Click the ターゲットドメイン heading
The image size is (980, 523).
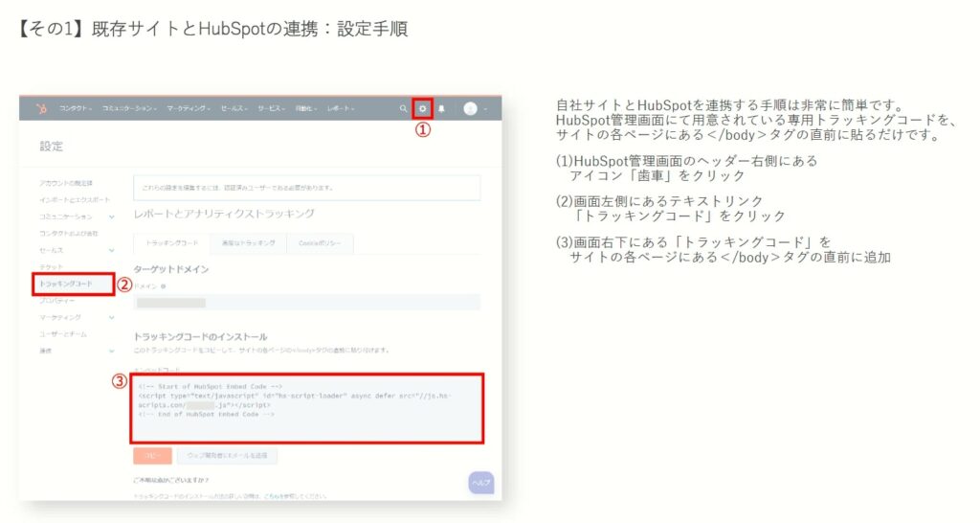pyautogui.click(x=171, y=269)
